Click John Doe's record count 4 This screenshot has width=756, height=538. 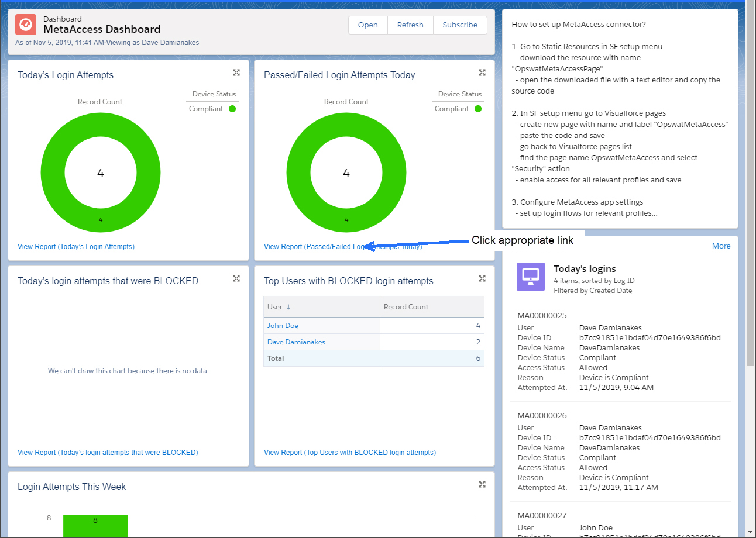[x=478, y=326]
